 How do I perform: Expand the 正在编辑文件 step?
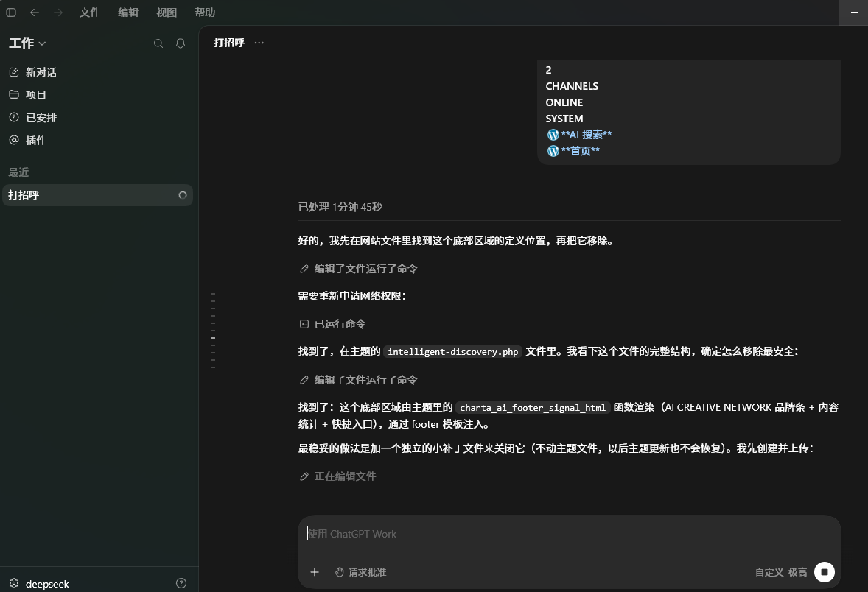coord(337,476)
